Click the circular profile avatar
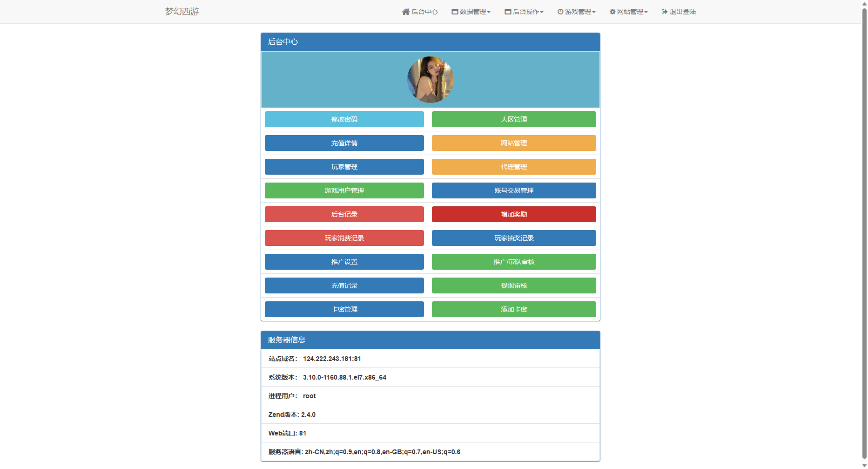868x469 pixels. pos(431,80)
